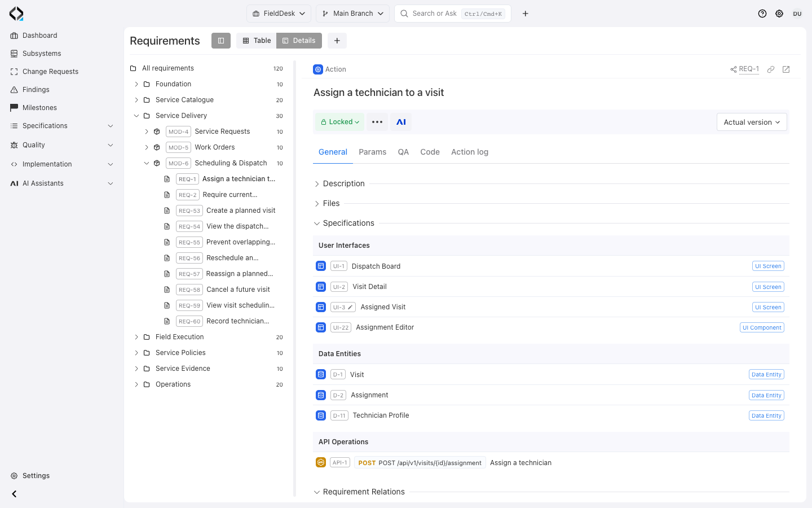
Task: Click the Dispatch Board UI icon
Action: point(321,266)
